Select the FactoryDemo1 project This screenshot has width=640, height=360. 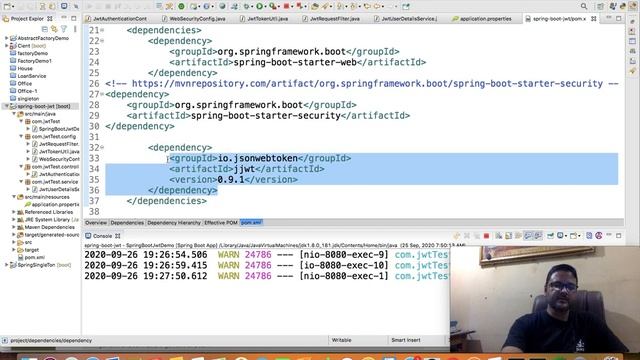[x=34, y=61]
